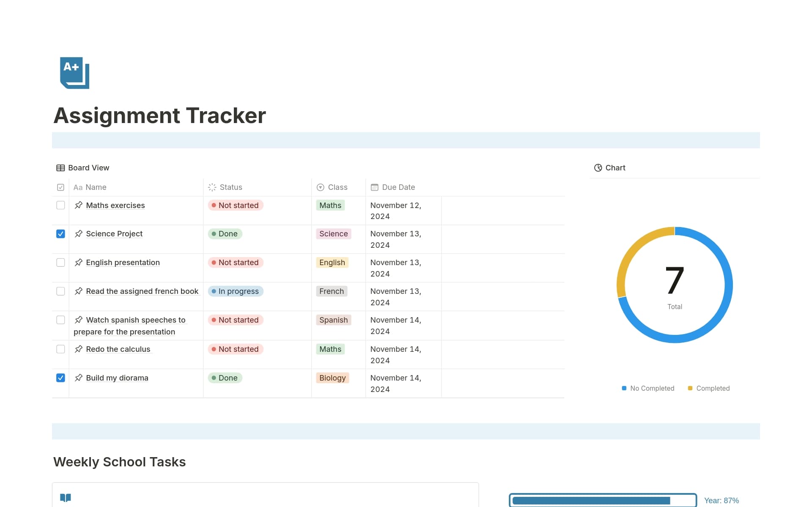Click the pin icon beside Maths exercises
The image size is (812, 507).
78,205
